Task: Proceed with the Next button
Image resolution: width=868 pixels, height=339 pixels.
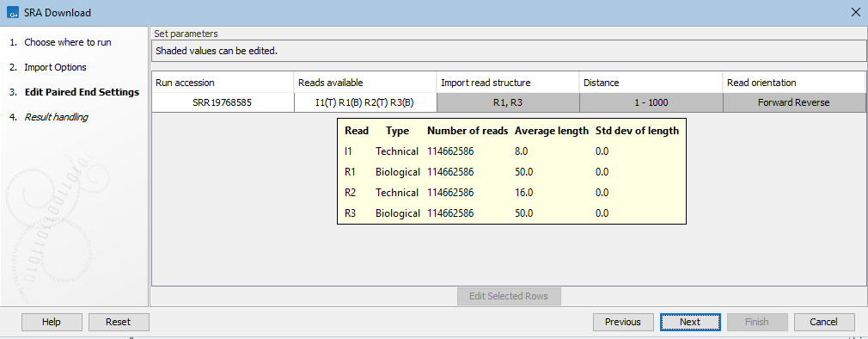Action: coord(690,322)
